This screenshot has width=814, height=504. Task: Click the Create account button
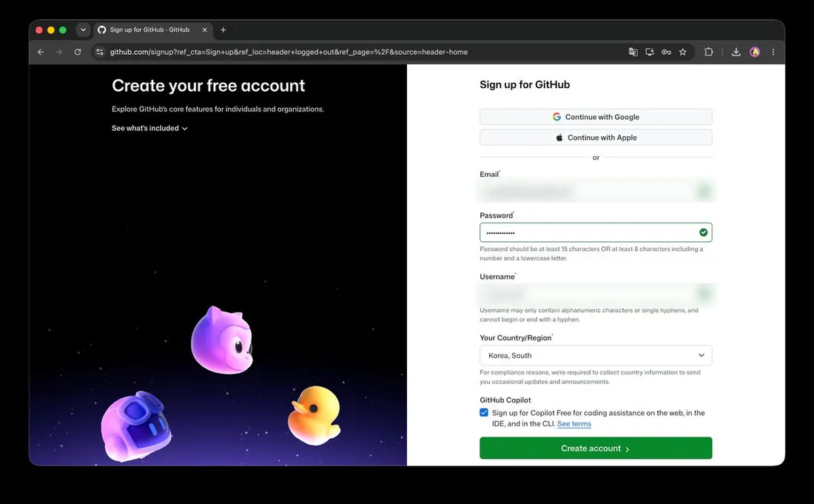(596, 448)
